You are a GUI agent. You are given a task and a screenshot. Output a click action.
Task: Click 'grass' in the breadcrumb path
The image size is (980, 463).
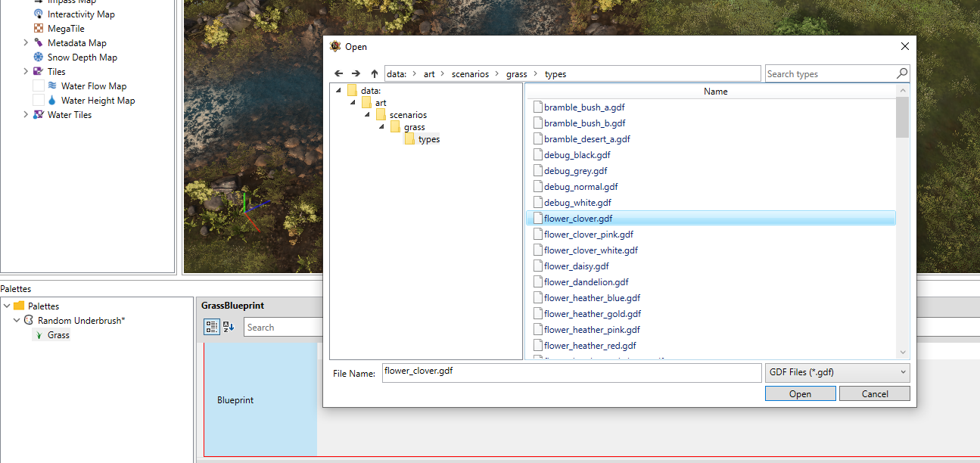click(x=517, y=74)
